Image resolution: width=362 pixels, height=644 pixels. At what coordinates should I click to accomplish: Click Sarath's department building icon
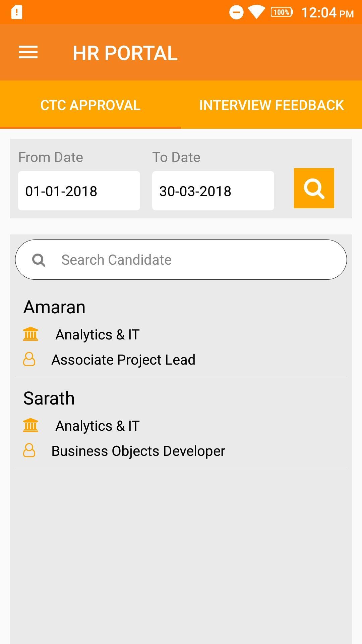pyautogui.click(x=31, y=425)
